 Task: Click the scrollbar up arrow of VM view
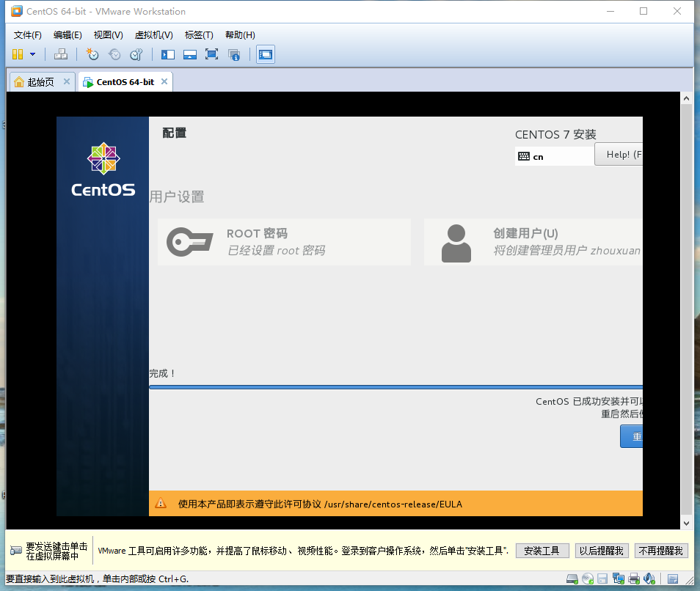[686, 98]
